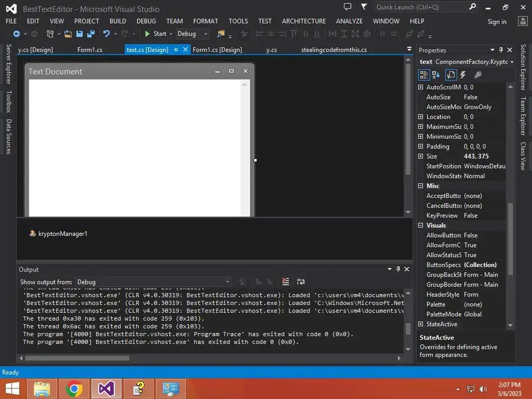Open the Toolbox side panel
This screenshot has width=532, height=399.
(x=9, y=101)
